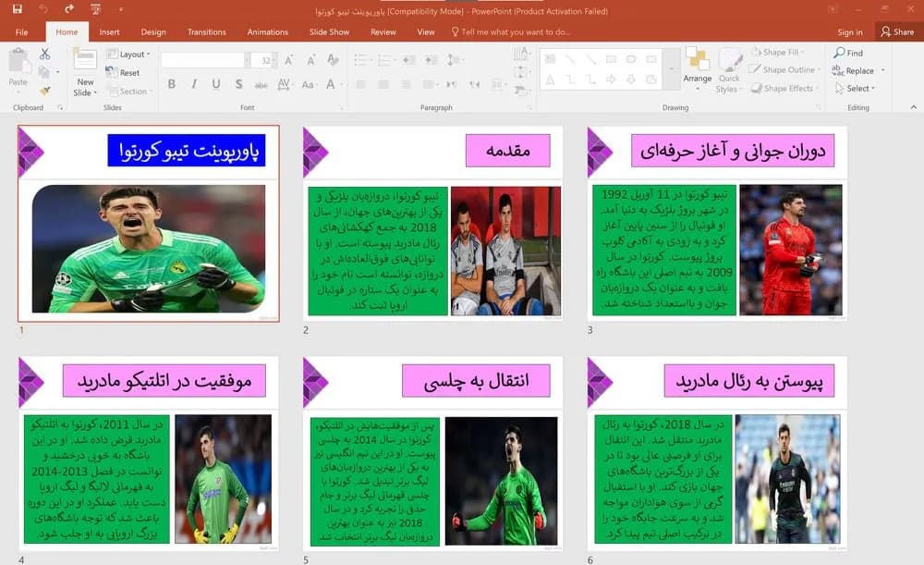Click Reset slide button
Viewport: 924px width, 565px height.
coord(123,72)
